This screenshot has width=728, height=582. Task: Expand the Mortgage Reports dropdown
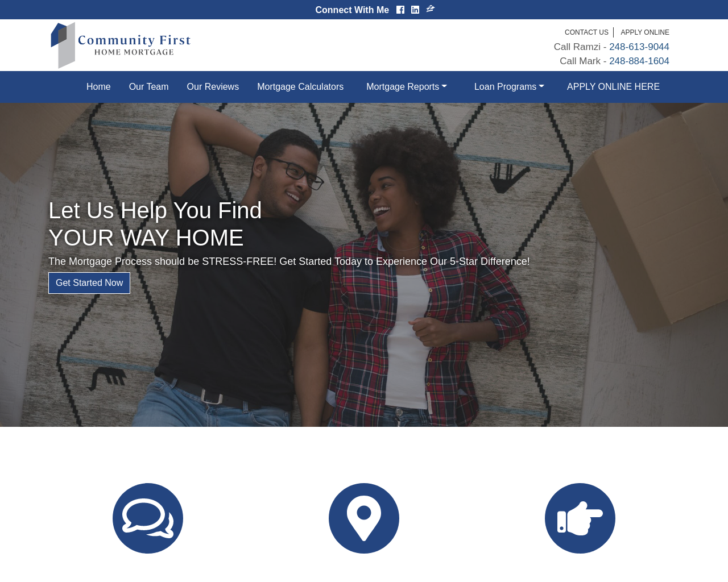point(407,87)
